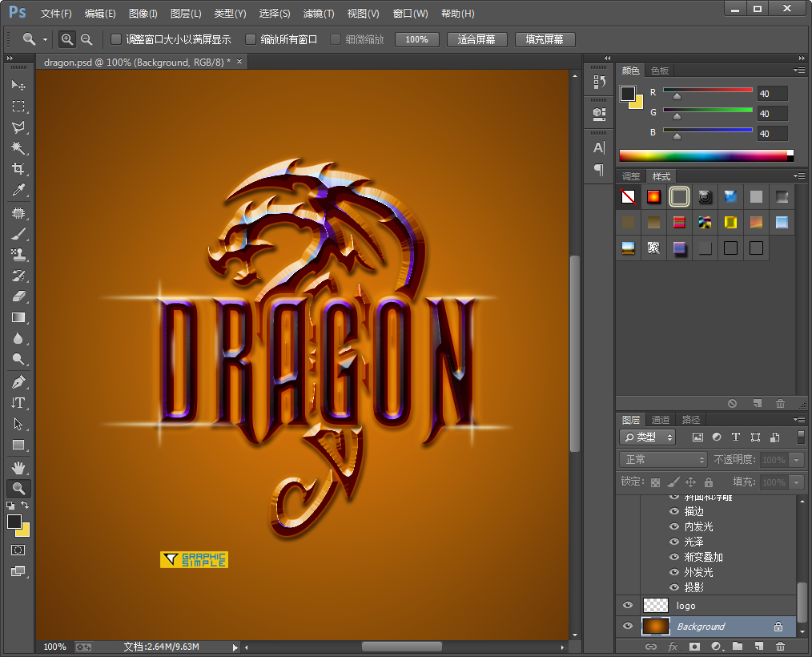812x657 pixels.
Task: Open the layer blend mode 正常 dropdown
Action: pos(665,460)
